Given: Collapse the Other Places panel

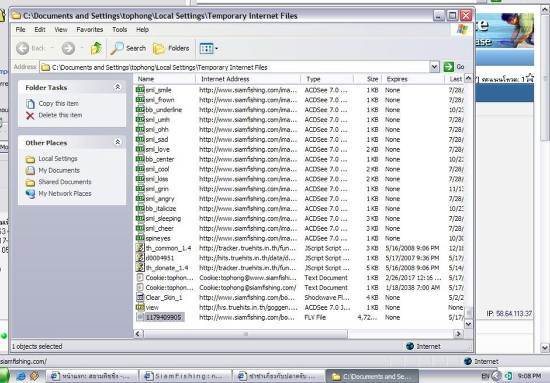Looking at the screenshot, I should tap(118, 142).
